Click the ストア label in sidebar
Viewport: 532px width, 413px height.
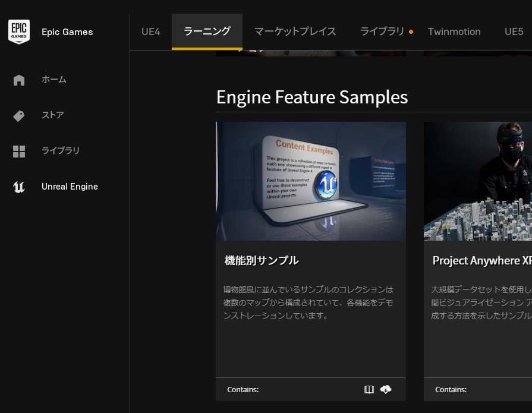[52, 115]
